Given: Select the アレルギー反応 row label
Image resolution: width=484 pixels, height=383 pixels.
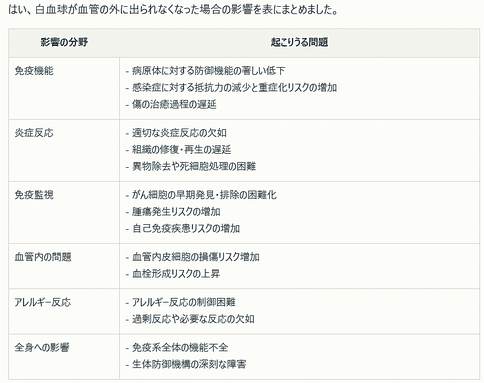Looking at the screenshot, I should [42, 302].
